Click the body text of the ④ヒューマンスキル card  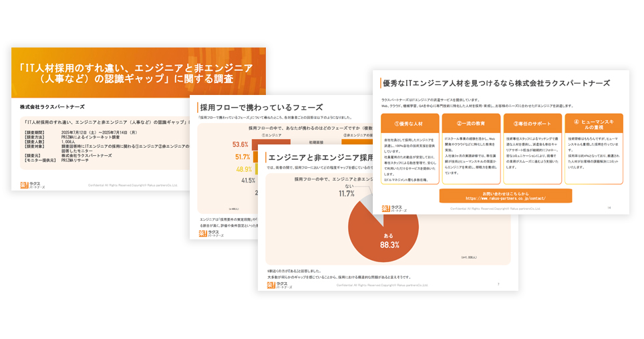click(x=594, y=153)
